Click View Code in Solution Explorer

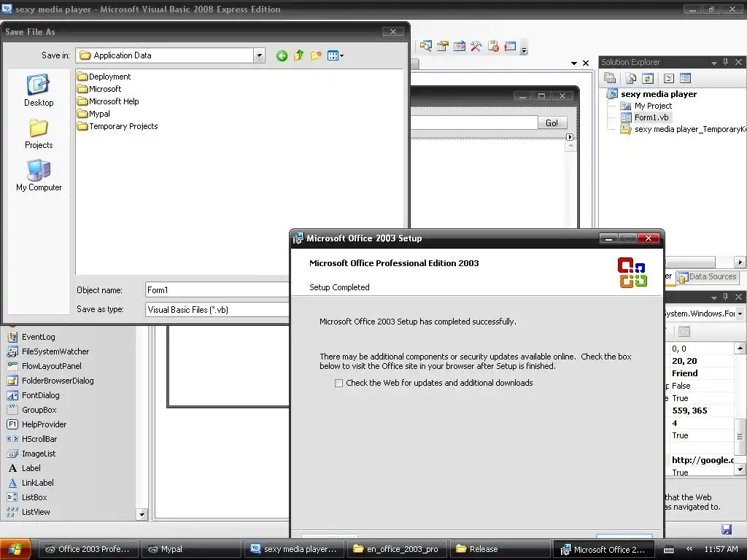(669, 78)
